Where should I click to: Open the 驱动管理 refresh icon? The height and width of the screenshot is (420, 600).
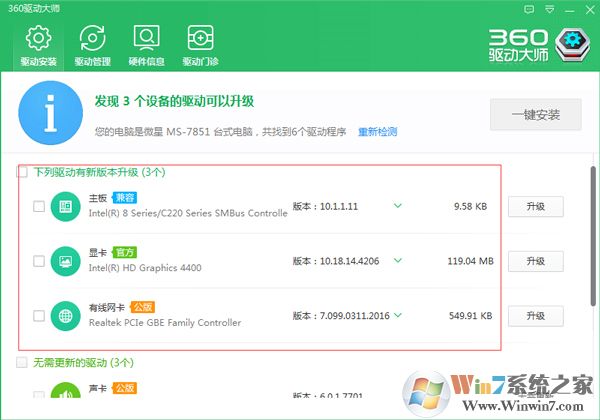click(92, 39)
